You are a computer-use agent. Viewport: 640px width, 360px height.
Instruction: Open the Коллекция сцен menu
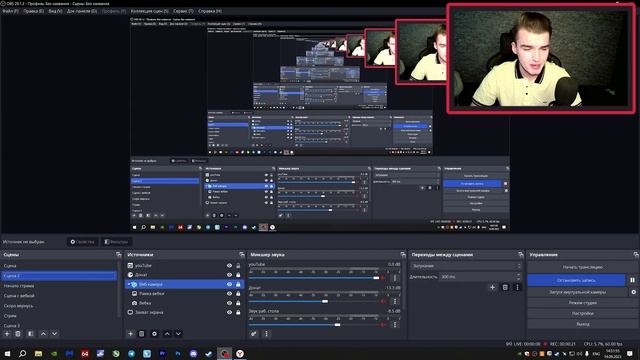coord(149,11)
